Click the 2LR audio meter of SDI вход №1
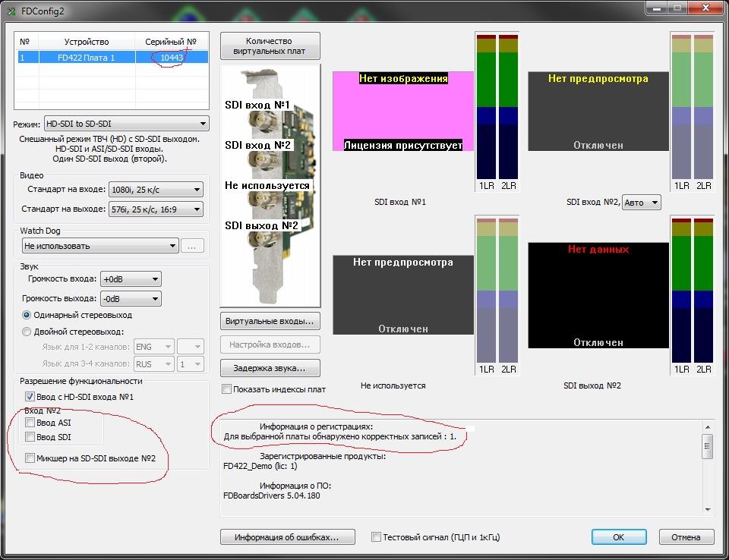Image resolution: width=729 pixels, height=560 pixels. 508,107
